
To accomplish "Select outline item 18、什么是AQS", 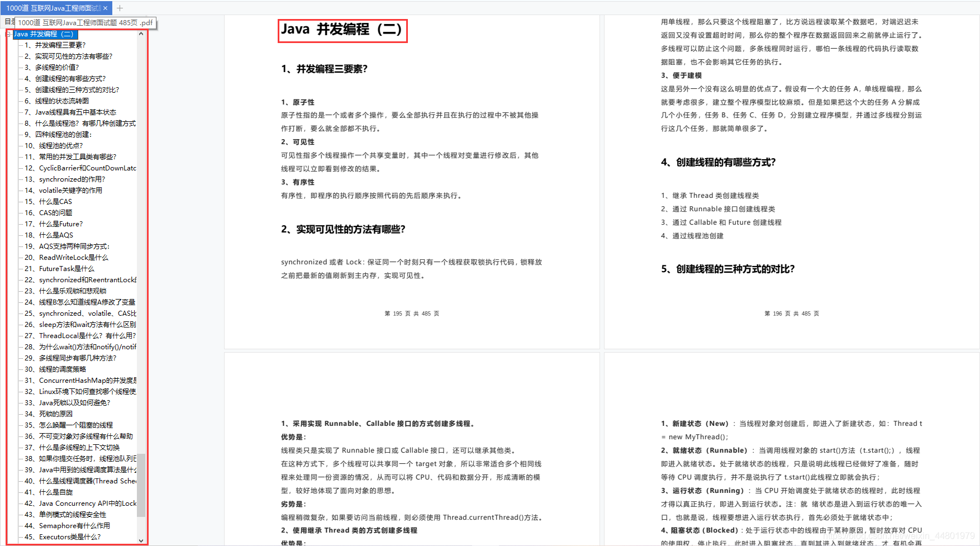I will coord(49,235).
